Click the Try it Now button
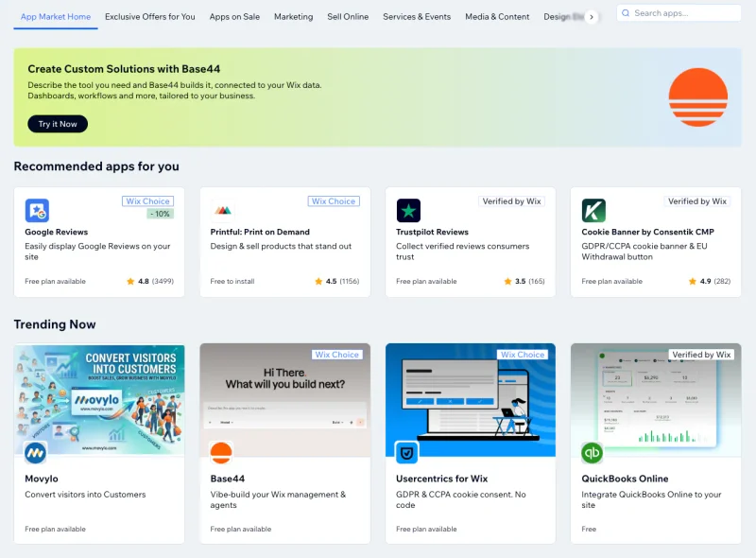 point(58,124)
